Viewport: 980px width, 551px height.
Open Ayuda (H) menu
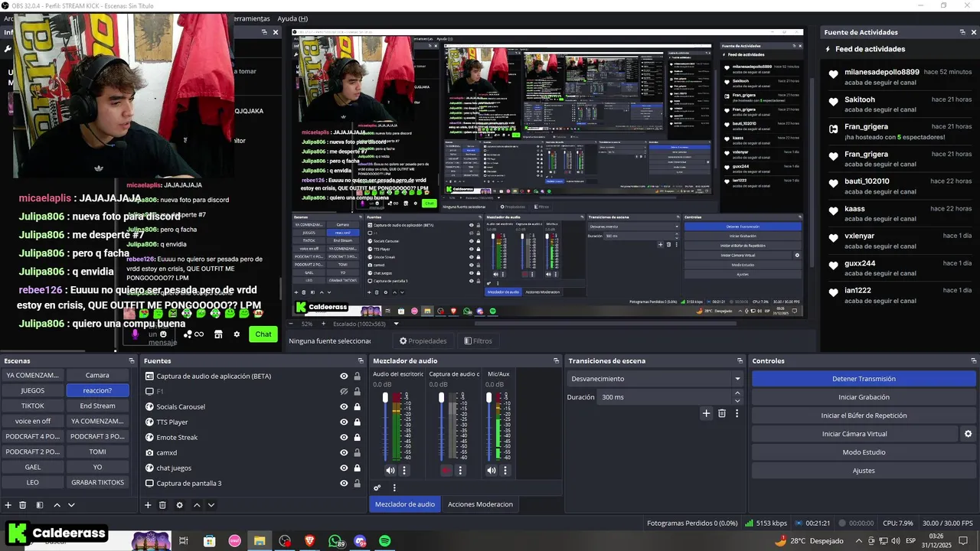pyautogui.click(x=292, y=18)
